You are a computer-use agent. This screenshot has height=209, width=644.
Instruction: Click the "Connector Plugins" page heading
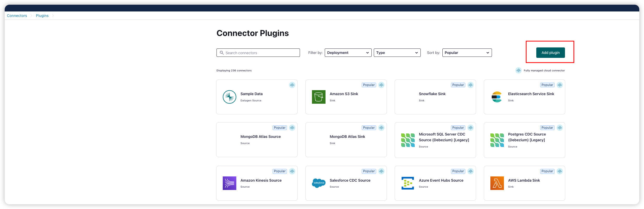point(252,33)
